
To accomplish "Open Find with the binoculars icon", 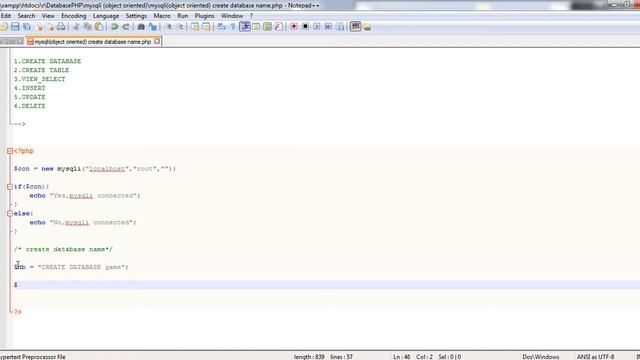I will (141, 27).
